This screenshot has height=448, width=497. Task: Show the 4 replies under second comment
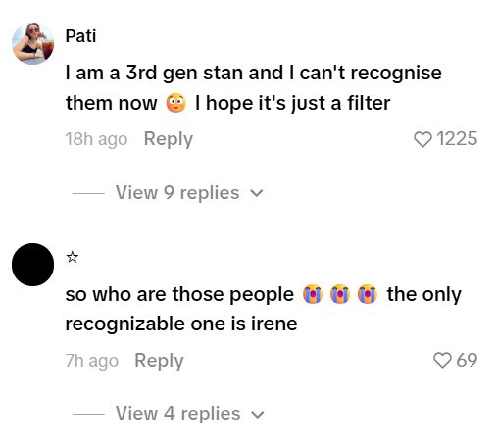[178, 413]
